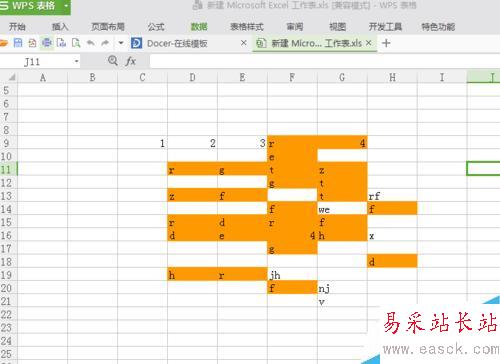Open the 开发工具 tab
500x364 pixels.
tap(385, 27)
